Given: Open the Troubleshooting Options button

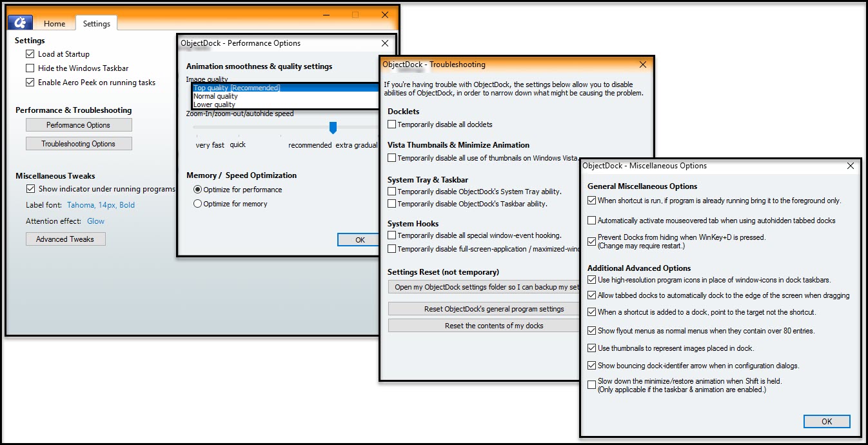Looking at the screenshot, I should pyautogui.click(x=79, y=144).
